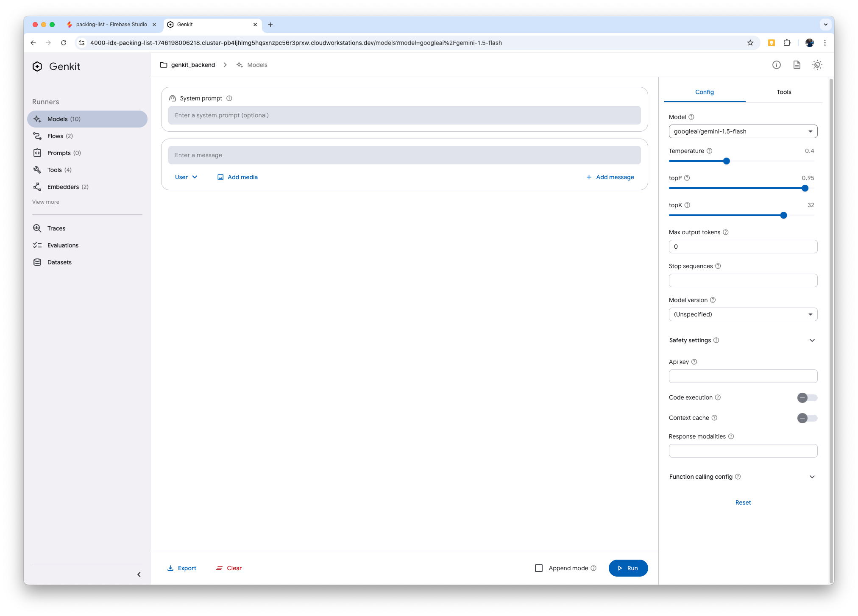The height and width of the screenshot is (616, 858).
Task: Open the Chrome three-dot menu
Action: (x=825, y=43)
